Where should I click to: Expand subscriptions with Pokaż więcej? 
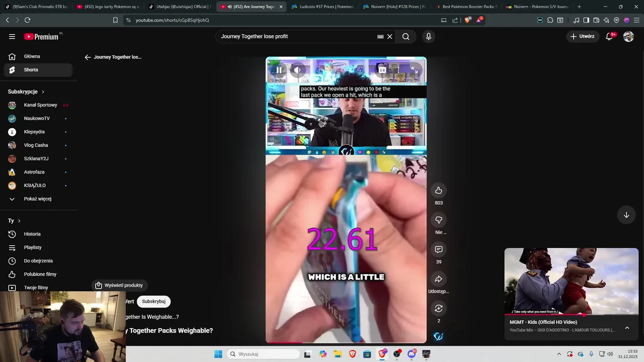coord(38,199)
